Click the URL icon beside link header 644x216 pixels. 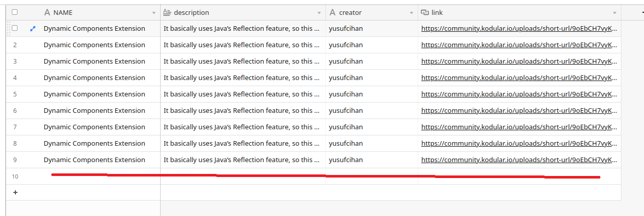[425, 12]
